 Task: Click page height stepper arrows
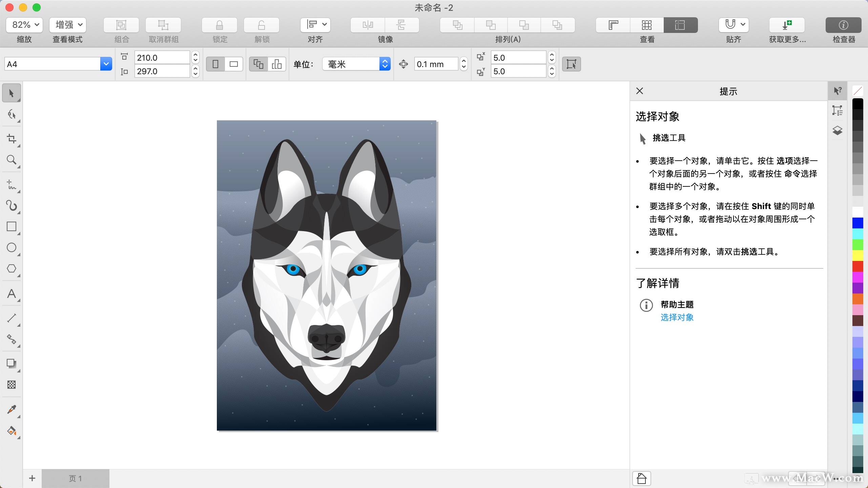[x=195, y=71]
